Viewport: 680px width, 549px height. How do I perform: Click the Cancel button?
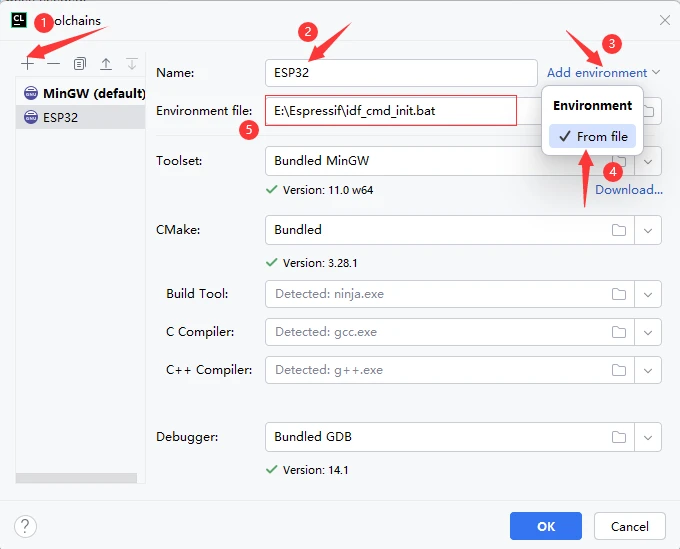pos(630,526)
